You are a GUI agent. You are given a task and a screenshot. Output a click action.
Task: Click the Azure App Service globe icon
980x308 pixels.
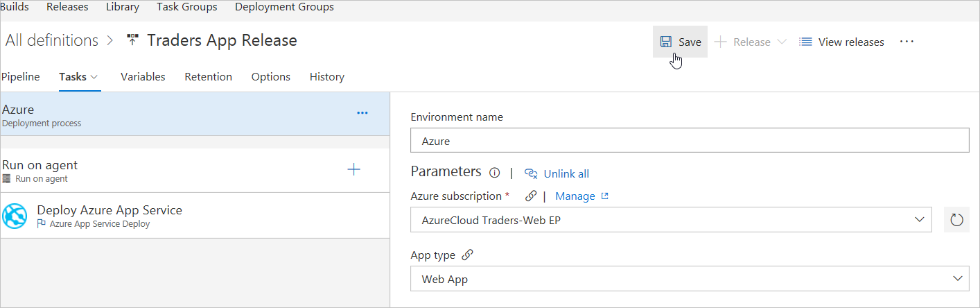pyautogui.click(x=15, y=216)
